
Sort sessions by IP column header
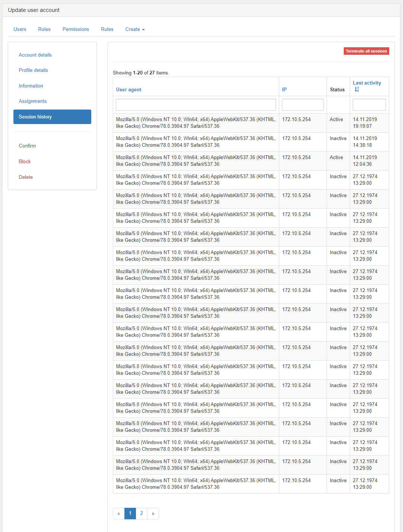[284, 89]
